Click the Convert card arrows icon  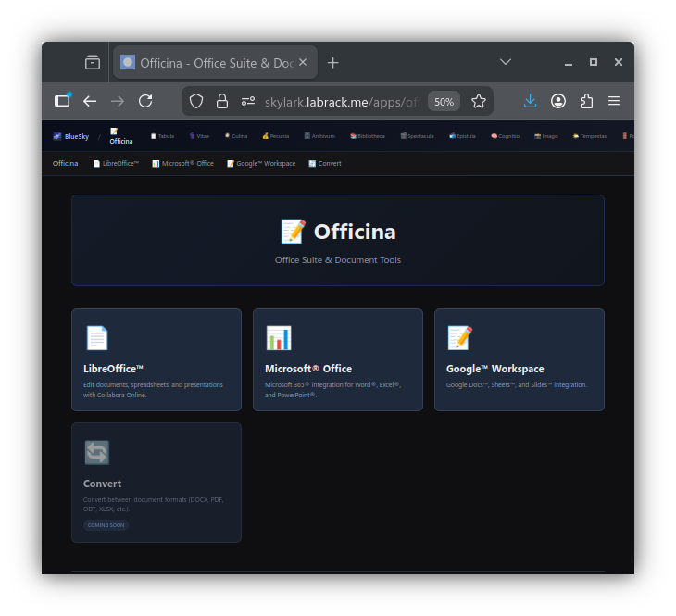[x=97, y=453]
